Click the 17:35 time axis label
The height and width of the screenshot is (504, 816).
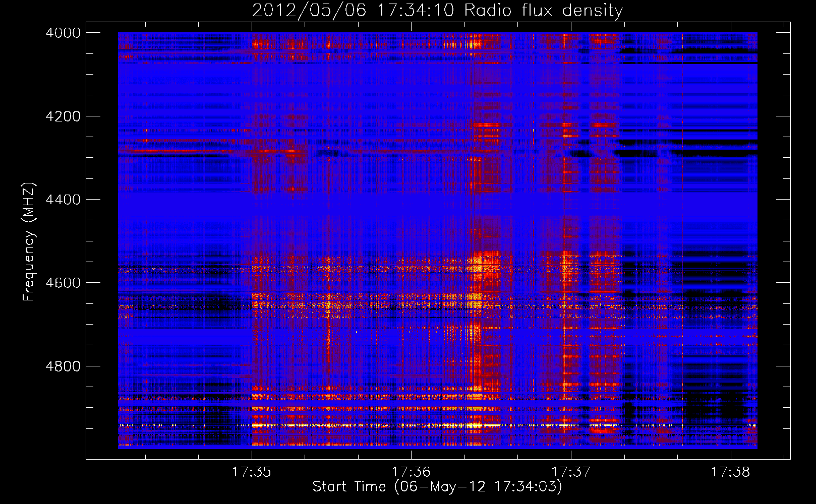[252, 472]
